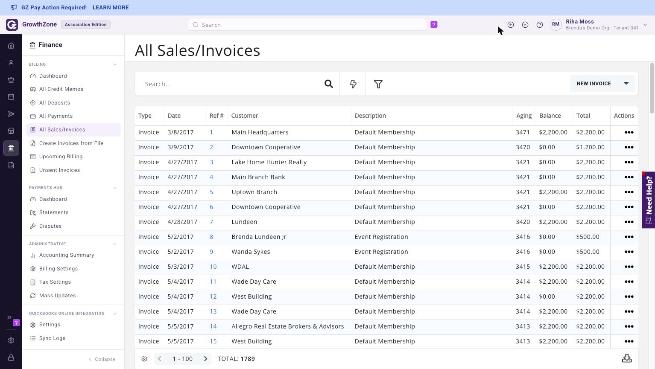Click the New Invoice button

(594, 84)
